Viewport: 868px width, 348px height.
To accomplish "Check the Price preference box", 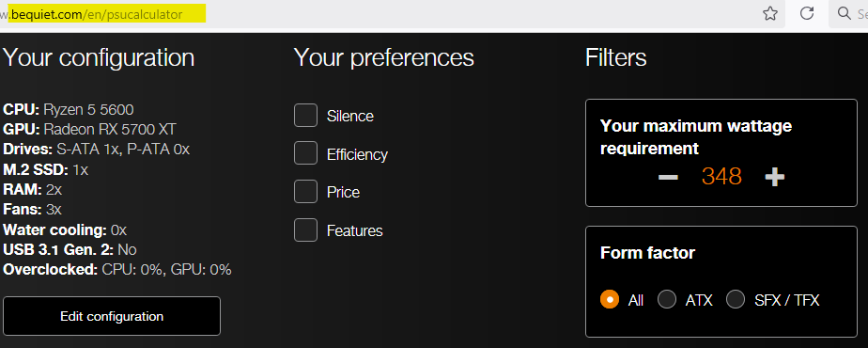I will [305, 192].
